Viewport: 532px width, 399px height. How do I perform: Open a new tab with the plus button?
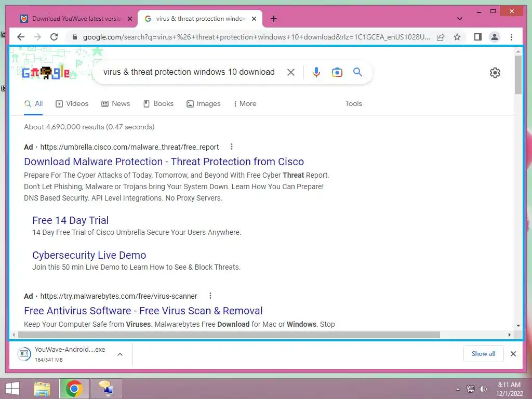pos(274,19)
